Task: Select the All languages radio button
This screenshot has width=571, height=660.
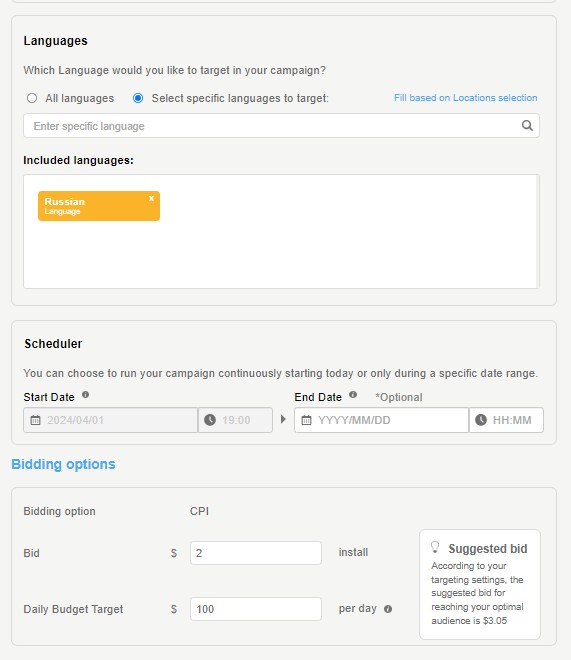Action: point(32,98)
